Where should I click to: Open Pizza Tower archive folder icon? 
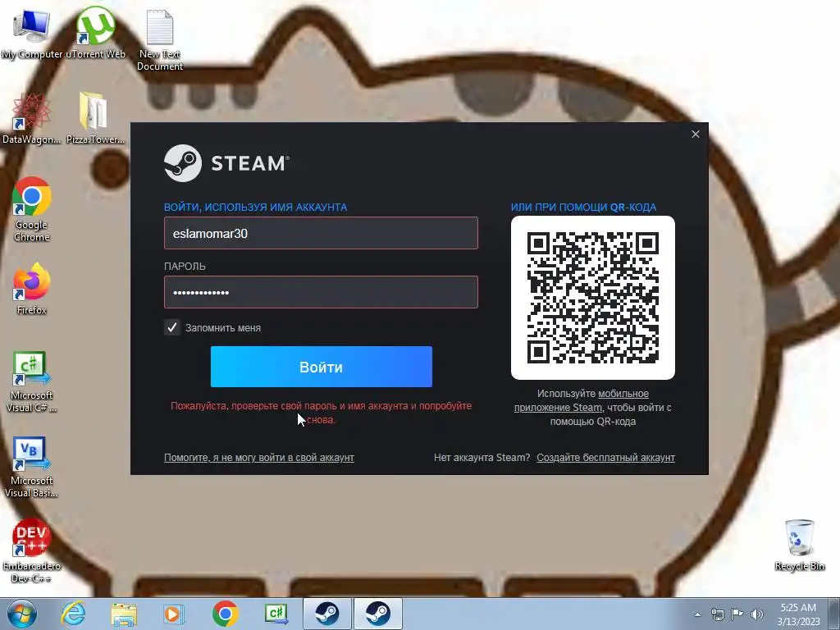(x=95, y=119)
